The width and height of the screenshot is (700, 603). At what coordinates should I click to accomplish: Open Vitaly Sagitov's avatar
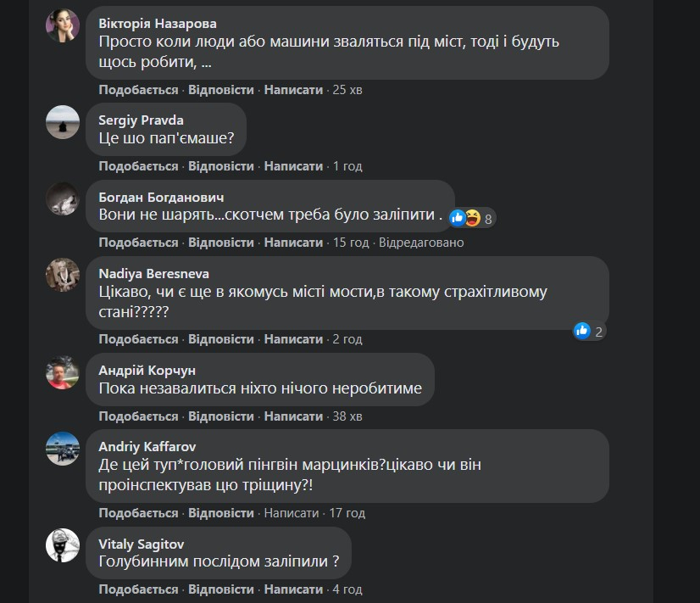[63, 545]
